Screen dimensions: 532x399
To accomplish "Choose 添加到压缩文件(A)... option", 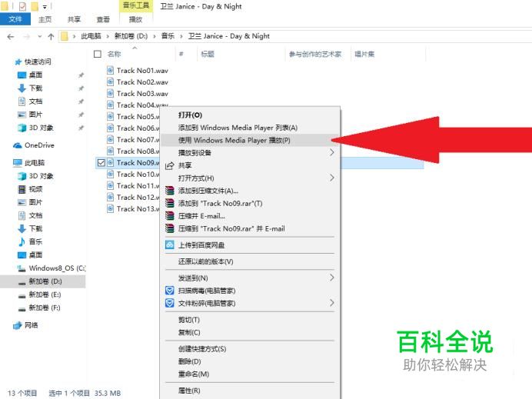I will tap(250, 191).
